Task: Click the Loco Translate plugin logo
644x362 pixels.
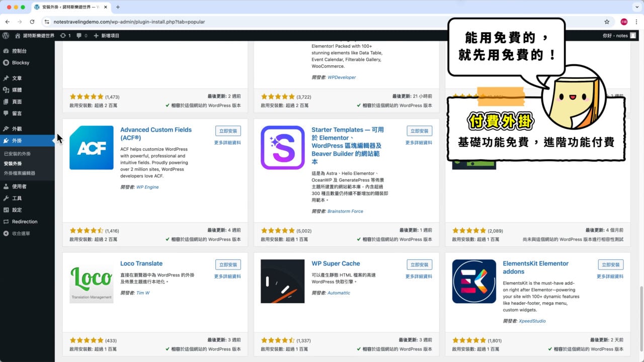Action: (x=91, y=281)
